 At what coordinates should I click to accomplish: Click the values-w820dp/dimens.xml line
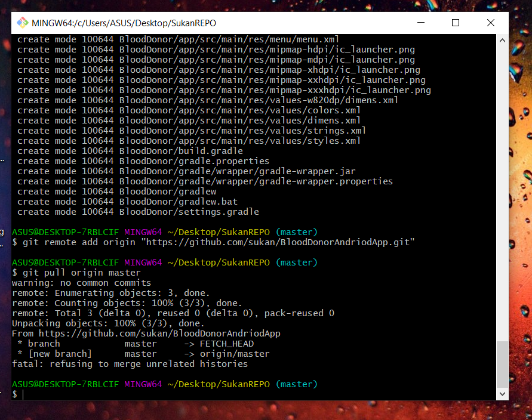[x=208, y=100]
